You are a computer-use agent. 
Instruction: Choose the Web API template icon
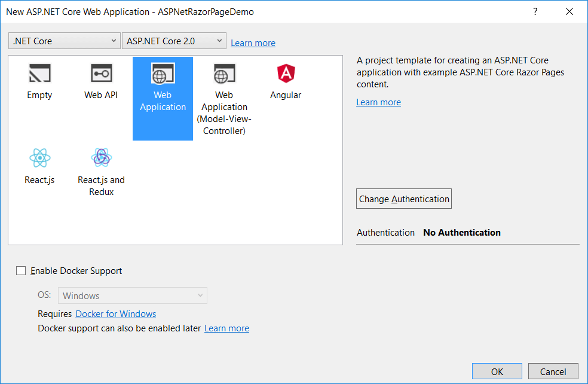click(101, 73)
